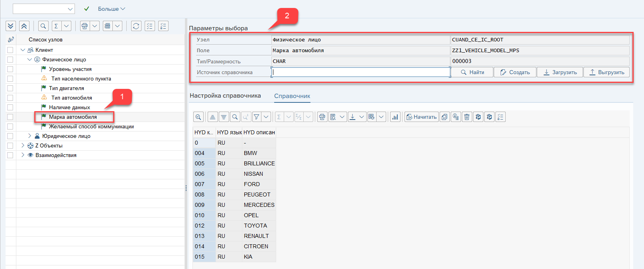Viewport: 644px width, 269px height.
Task: Select the checkbox beside Z Объекты
Action: click(10, 146)
